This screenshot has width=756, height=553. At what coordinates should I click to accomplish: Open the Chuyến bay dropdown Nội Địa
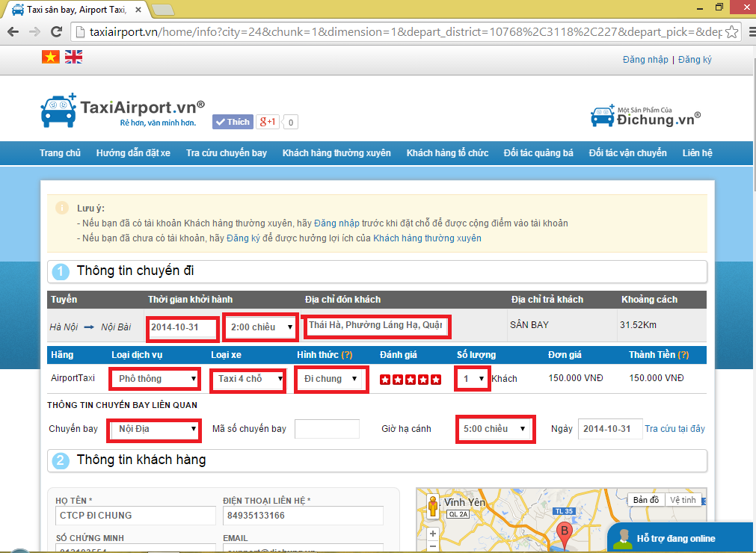155,429
